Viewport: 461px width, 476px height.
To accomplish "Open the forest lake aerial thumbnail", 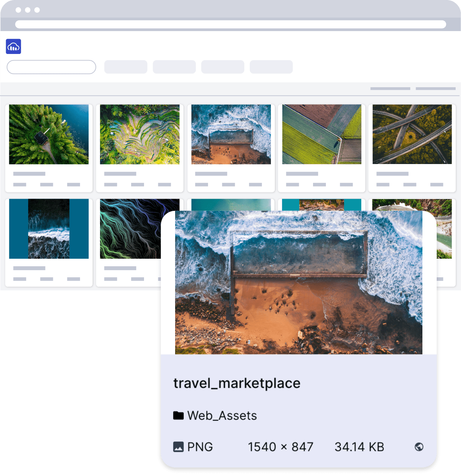I will click(x=49, y=134).
